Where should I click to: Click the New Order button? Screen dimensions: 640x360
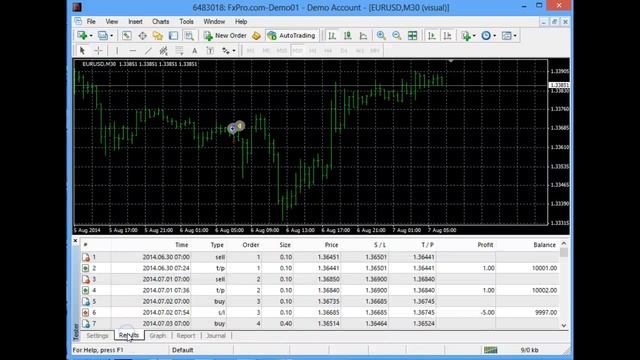click(x=225, y=36)
